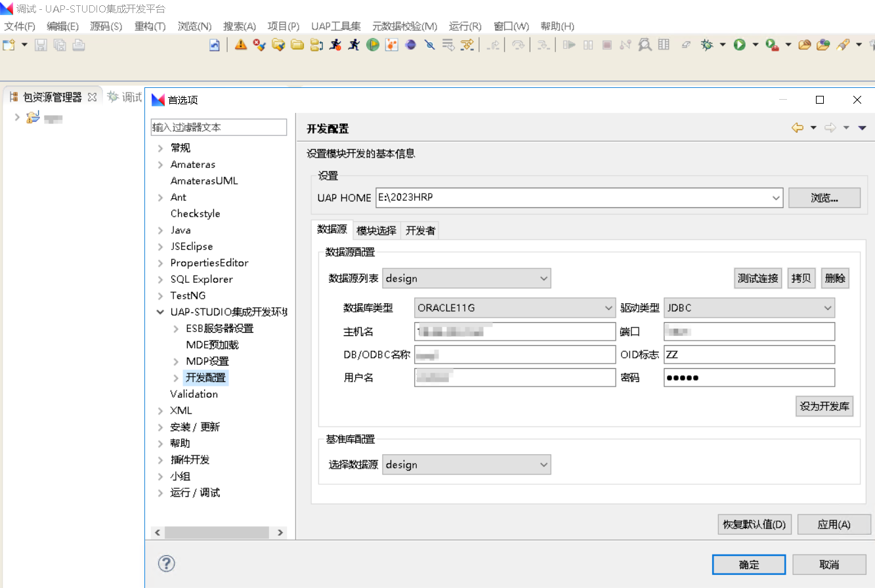This screenshot has height=588, width=875.
Task: Click the 恢复默认值(D) button
Action: (x=755, y=524)
